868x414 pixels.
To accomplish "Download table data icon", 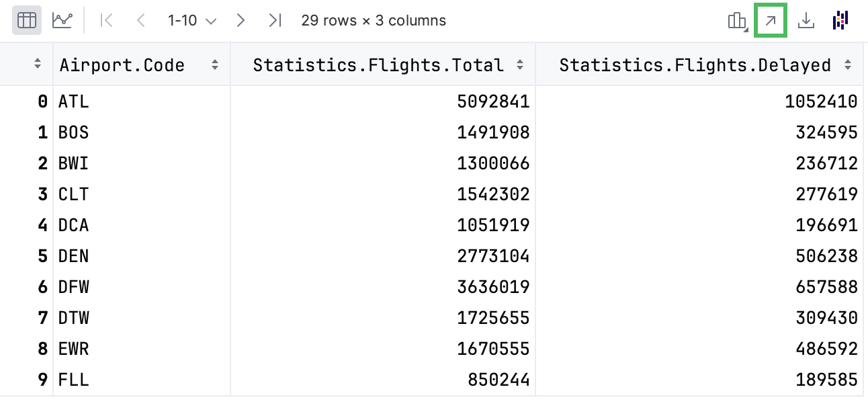I will [x=806, y=21].
